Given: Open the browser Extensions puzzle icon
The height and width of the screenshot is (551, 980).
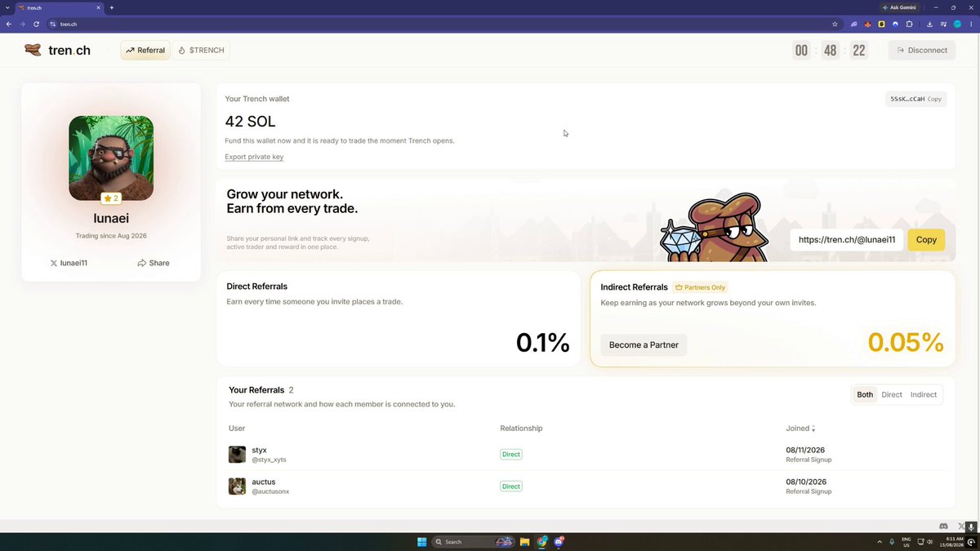Looking at the screenshot, I should coord(909,24).
